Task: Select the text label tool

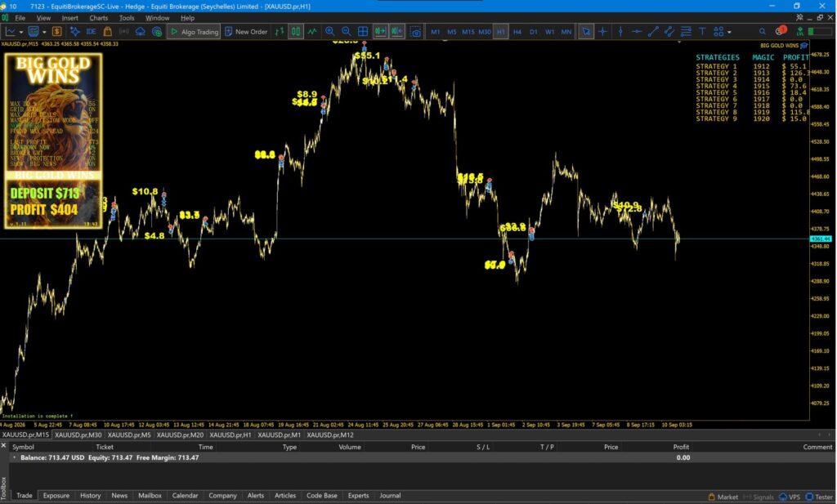Action: [702, 32]
